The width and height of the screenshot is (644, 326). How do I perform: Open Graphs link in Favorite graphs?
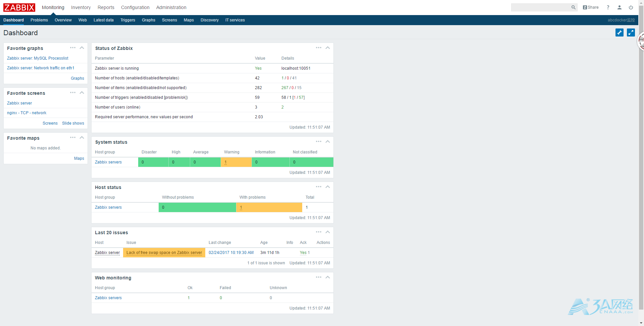(77, 78)
